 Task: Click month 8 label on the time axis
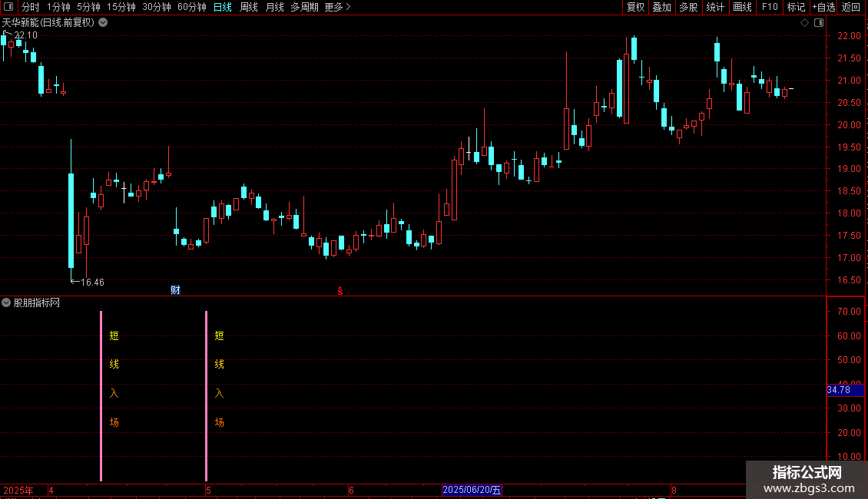pos(674,490)
